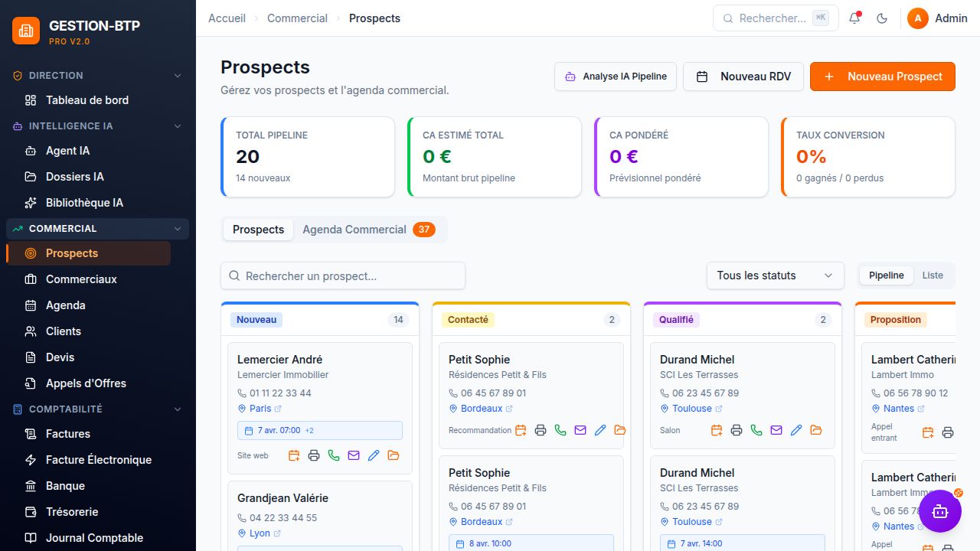Click the Analyse IA Pipeline button
The width and height of the screenshot is (980, 551).
click(x=616, y=77)
